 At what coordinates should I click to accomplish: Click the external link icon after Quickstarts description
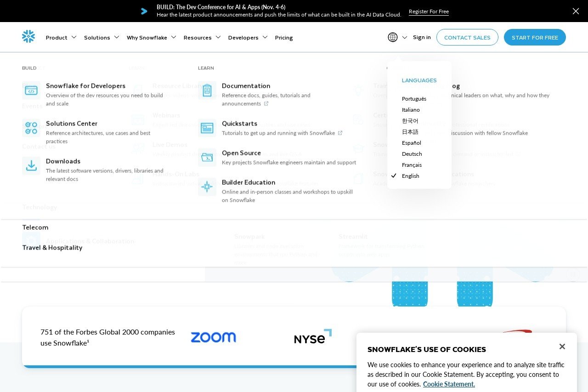pos(340,133)
